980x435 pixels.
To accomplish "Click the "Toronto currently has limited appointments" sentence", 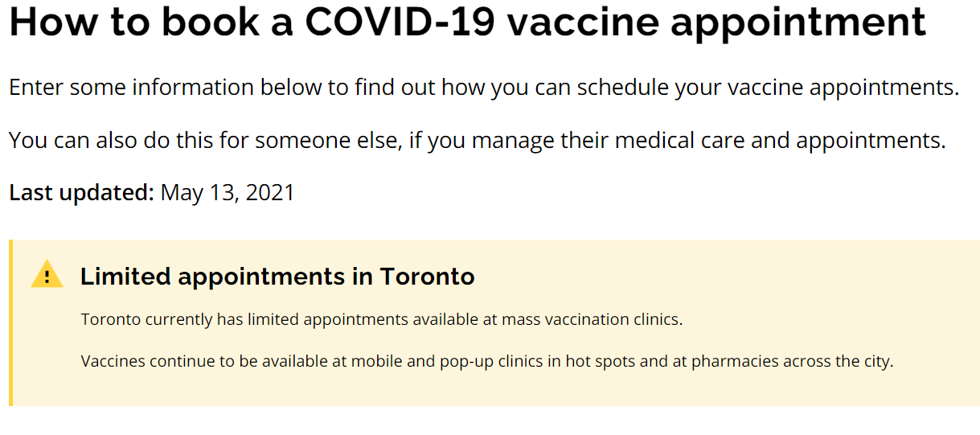I will 381,319.
